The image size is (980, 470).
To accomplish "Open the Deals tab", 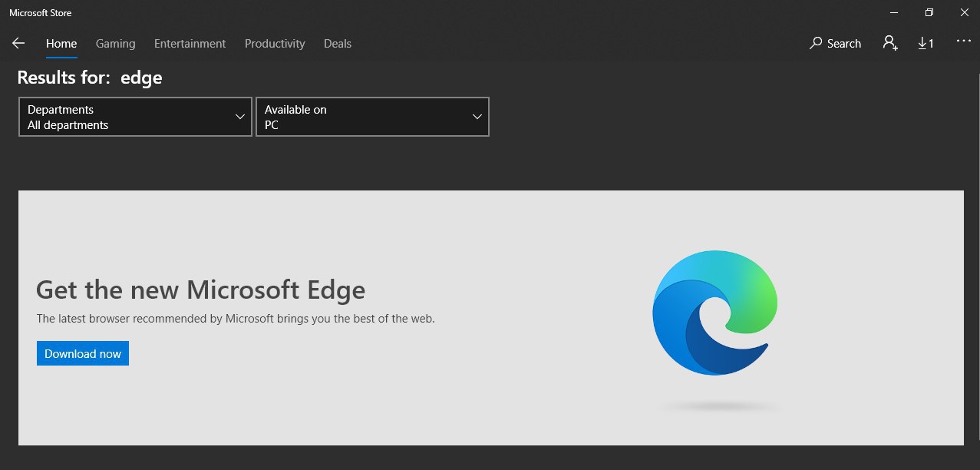I will point(338,44).
